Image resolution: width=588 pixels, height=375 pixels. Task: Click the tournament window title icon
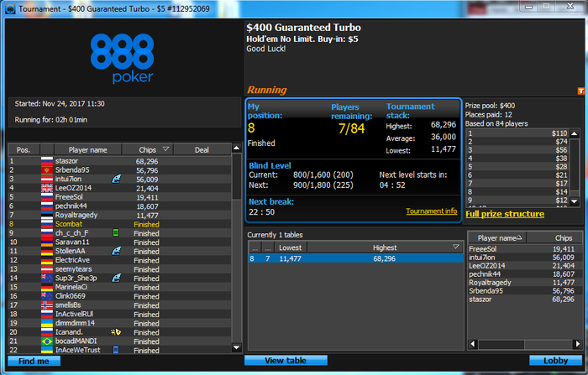pos(10,8)
